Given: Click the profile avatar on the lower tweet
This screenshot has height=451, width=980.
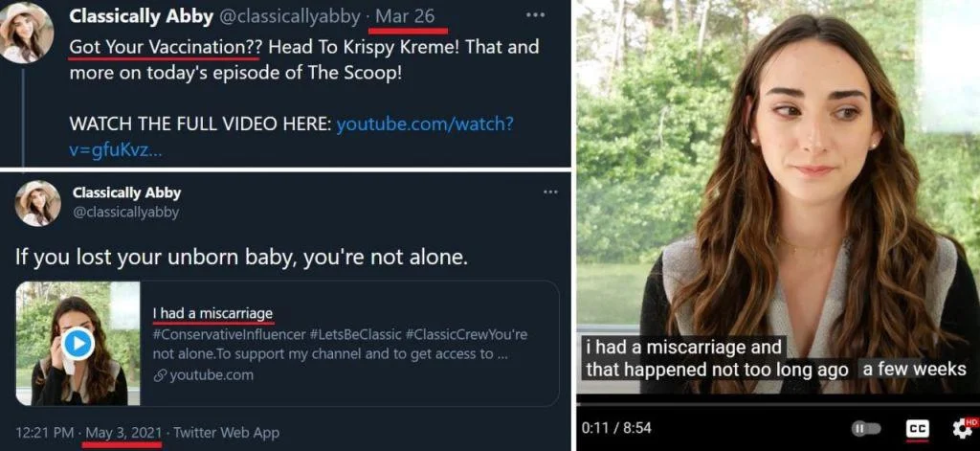Looking at the screenshot, I should coord(38,202).
